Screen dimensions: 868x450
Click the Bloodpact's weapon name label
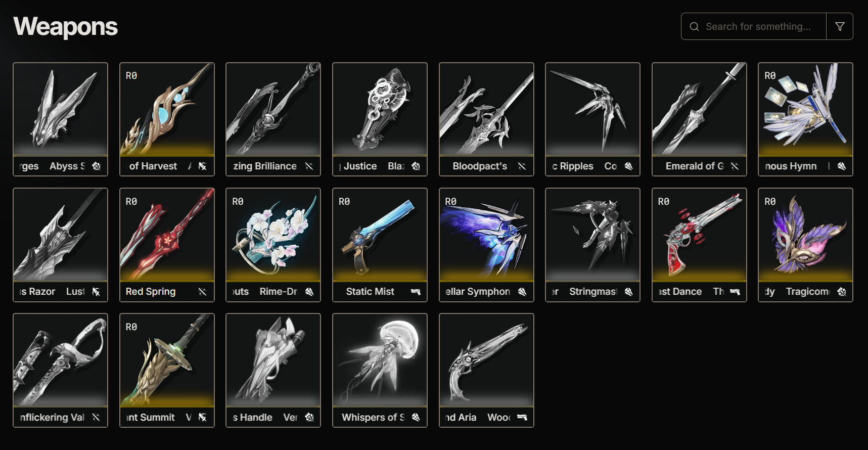[480, 166]
